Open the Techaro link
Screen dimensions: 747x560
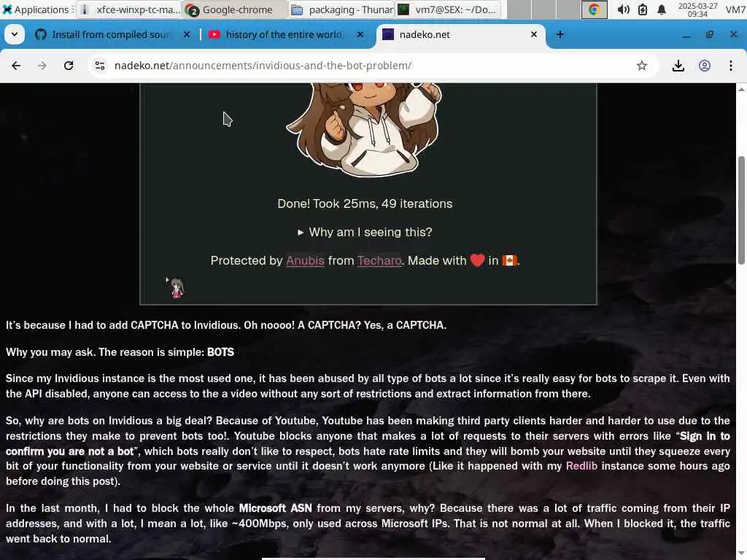tap(379, 260)
